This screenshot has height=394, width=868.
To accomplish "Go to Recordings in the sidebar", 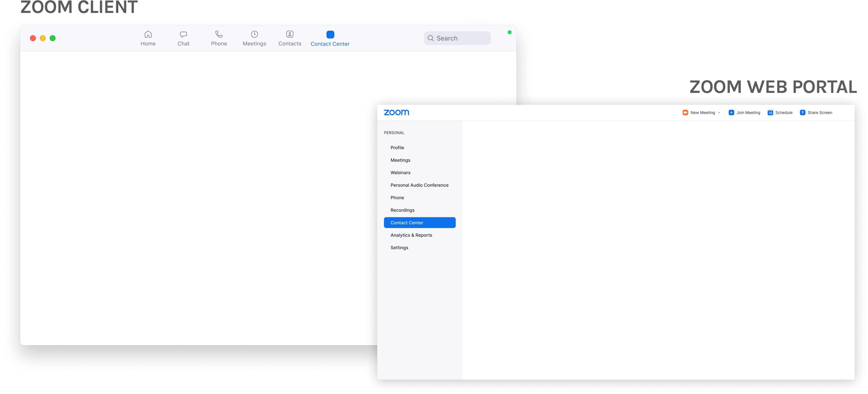I will (x=402, y=210).
